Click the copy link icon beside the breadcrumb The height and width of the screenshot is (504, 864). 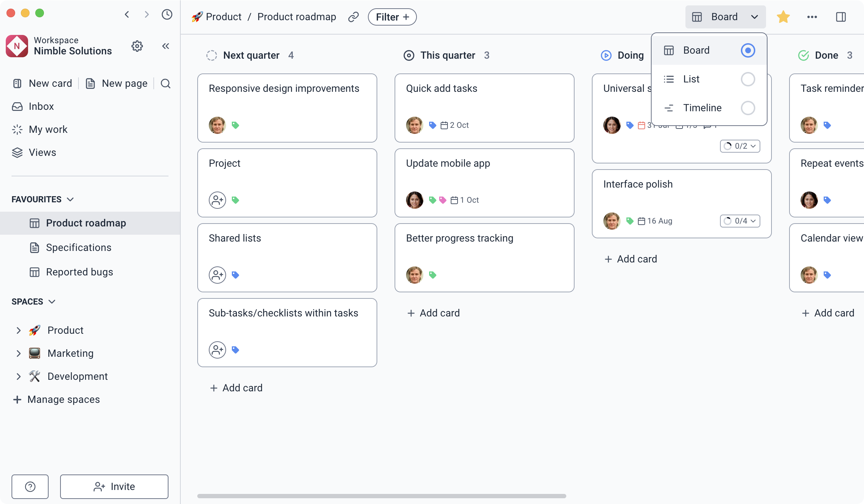coord(354,17)
